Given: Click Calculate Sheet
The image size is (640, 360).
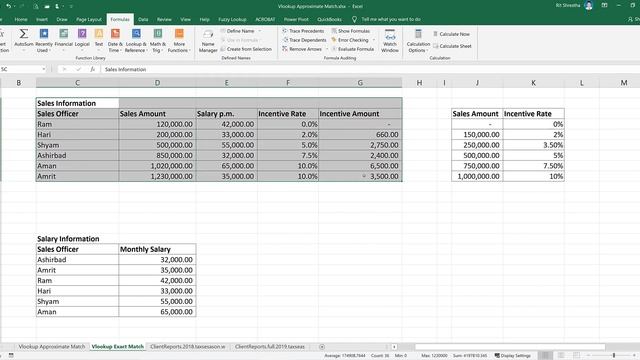Looking at the screenshot, I should [x=452, y=46].
